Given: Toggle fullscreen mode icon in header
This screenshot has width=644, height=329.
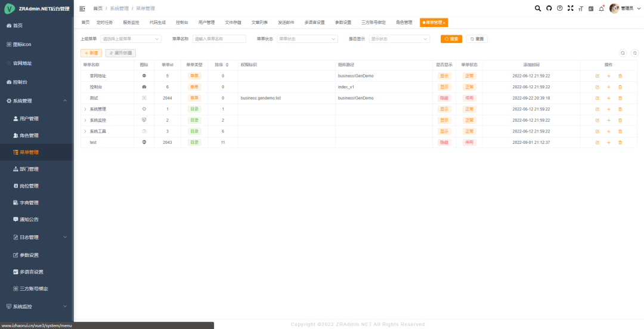Looking at the screenshot, I should (570, 8).
